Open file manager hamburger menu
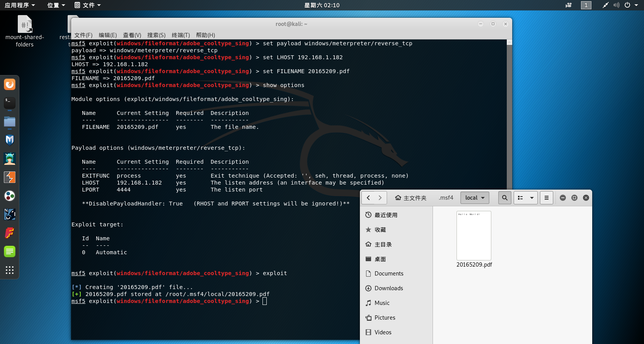The width and height of the screenshot is (644, 344). click(547, 198)
